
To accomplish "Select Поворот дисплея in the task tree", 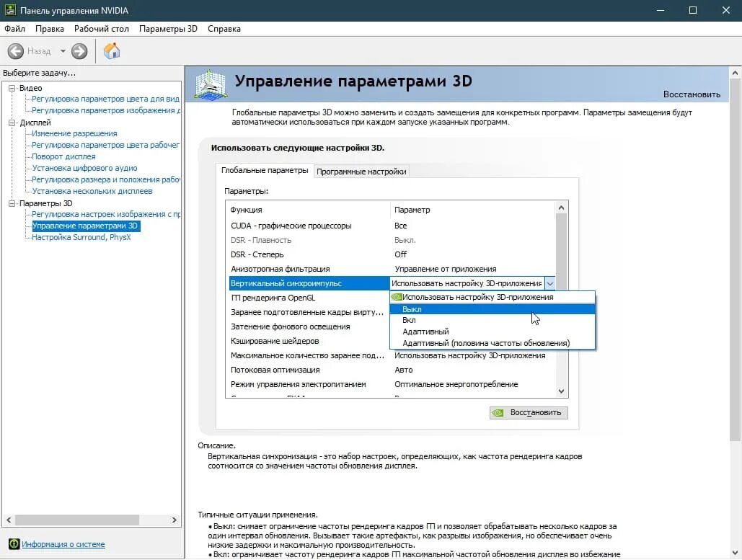I will 63,156.
